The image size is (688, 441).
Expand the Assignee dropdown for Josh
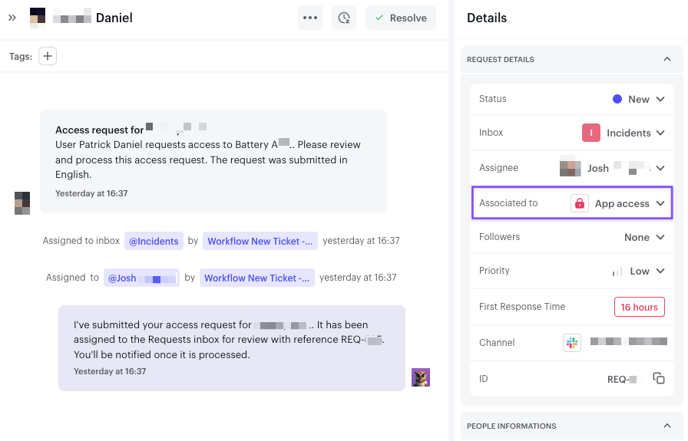click(660, 168)
